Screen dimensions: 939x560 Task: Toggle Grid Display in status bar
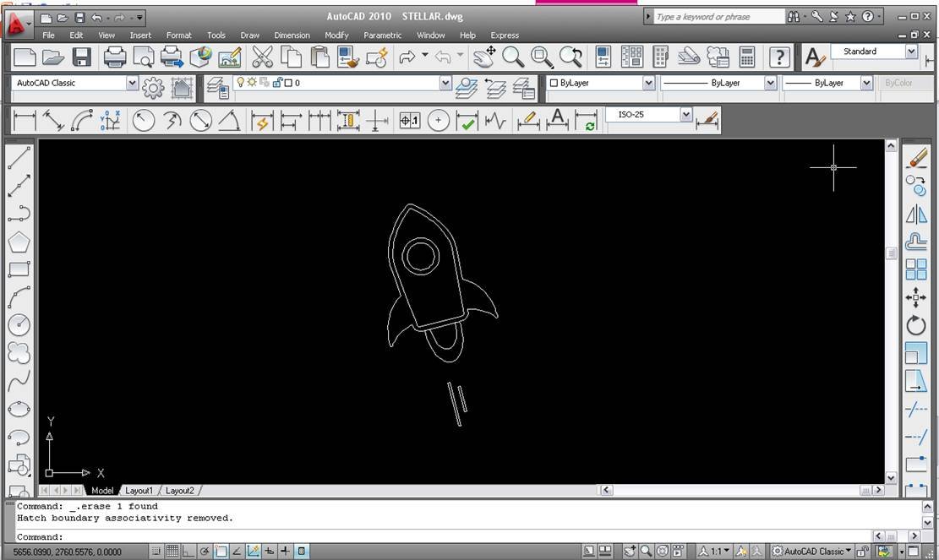point(172,551)
